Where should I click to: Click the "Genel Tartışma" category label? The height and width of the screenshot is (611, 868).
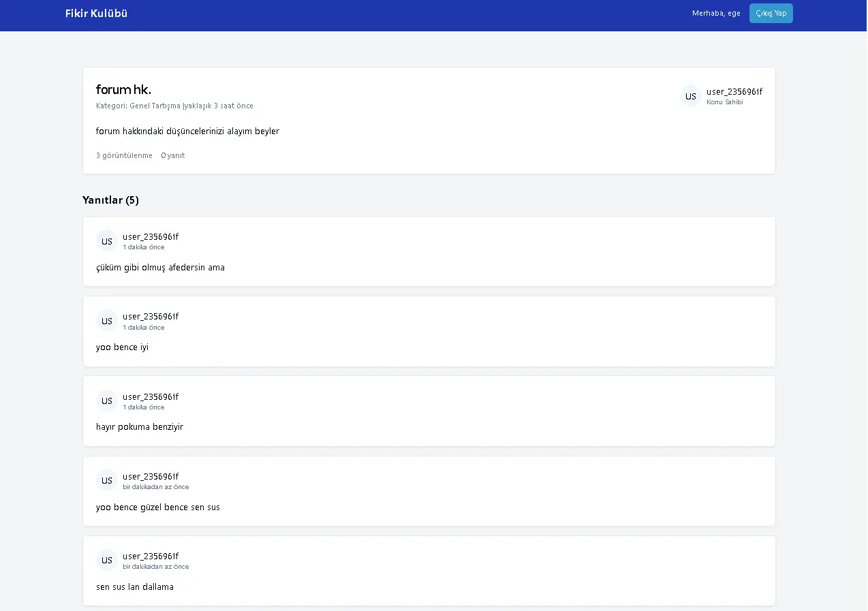155,106
